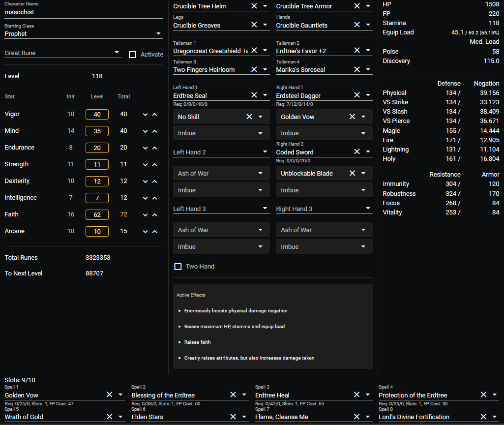Remove the Marika's Soreseal talisman
This screenshot has width=504, height=425.
(357, 69)
